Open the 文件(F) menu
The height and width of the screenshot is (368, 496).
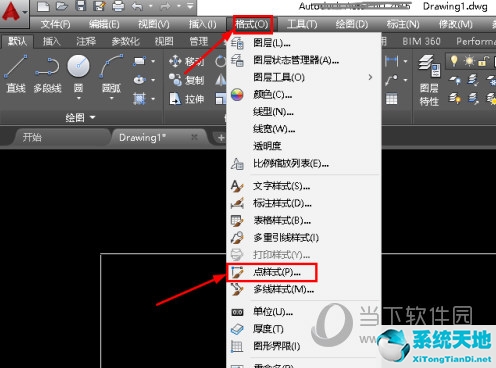[56, 24]
